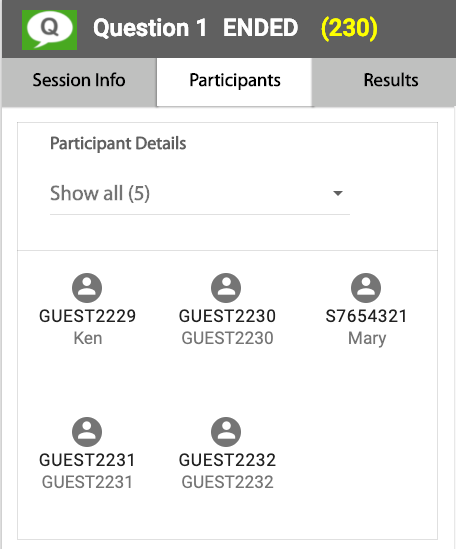The width and height of the screenshot is (456, 549).
Task: Click the Question 1 ENDED title
Action: [195, 28]
